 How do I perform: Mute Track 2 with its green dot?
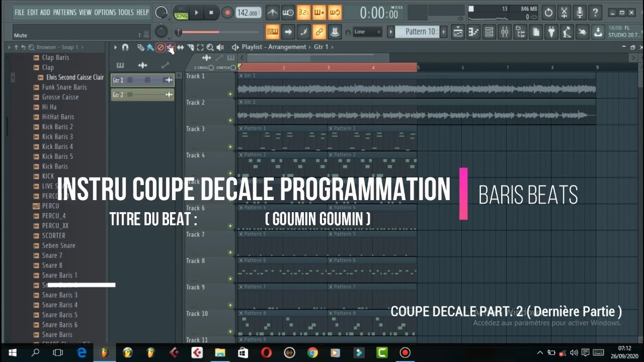(230, 121)
